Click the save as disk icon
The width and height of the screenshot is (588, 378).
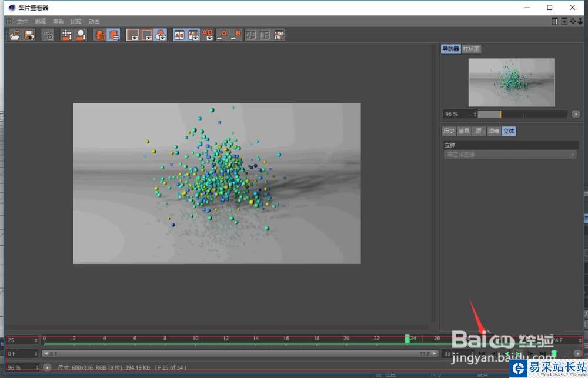click(29, 35)
